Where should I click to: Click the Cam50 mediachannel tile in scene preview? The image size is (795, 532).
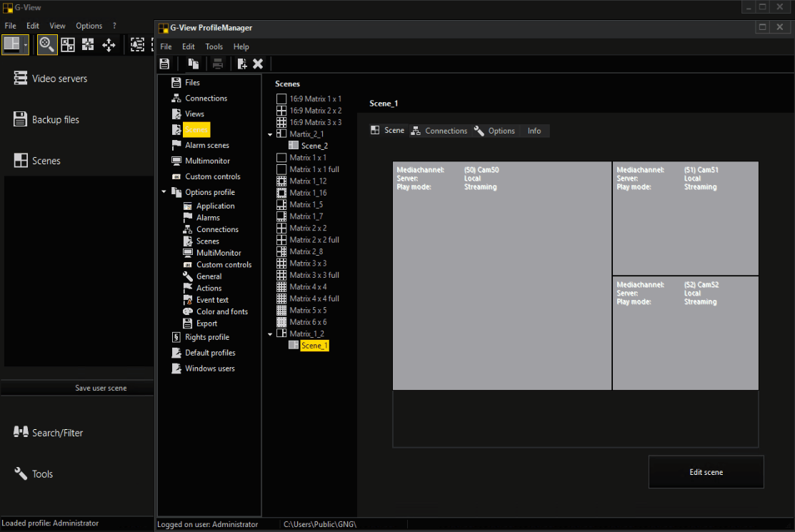(x=502, y=276)
